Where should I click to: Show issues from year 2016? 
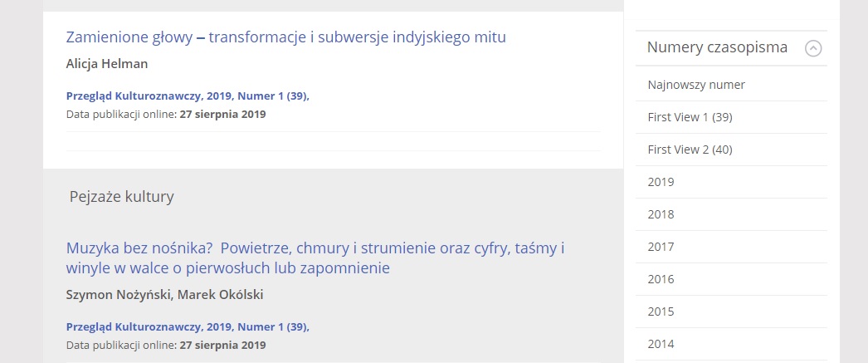click(x=661, y=279)
